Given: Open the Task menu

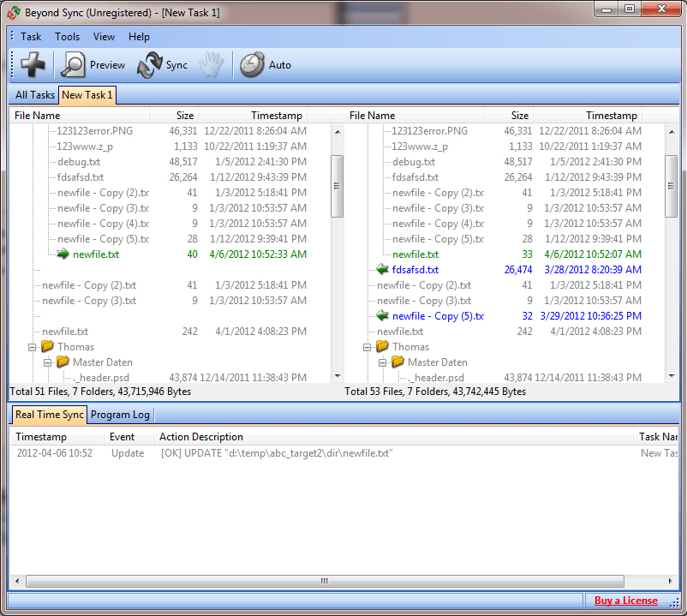Looking at the screenshot, I should pos(31,36).
